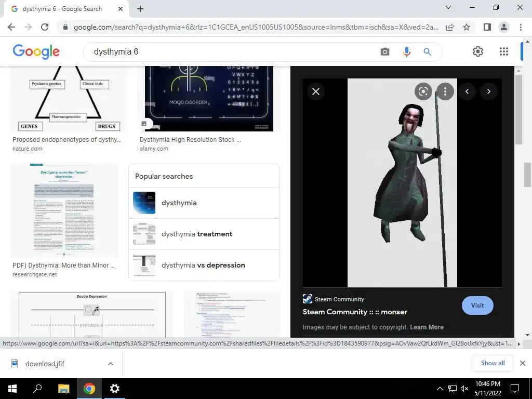Open Windows taskbar search
This screenshot has width=532, height=399.
37,389
